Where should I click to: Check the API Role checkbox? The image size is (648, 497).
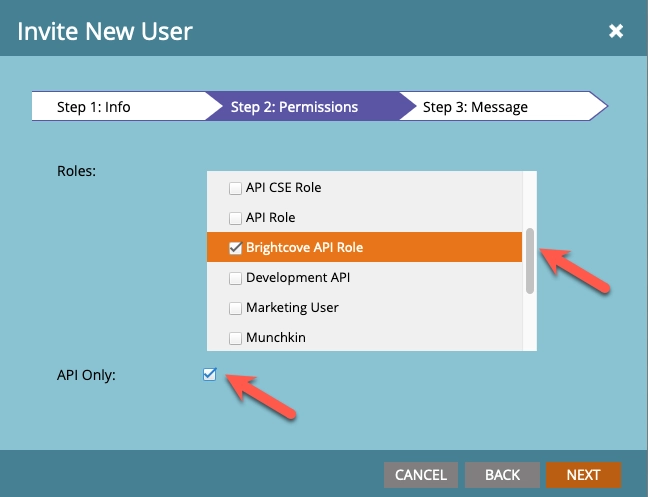[235, 218]
